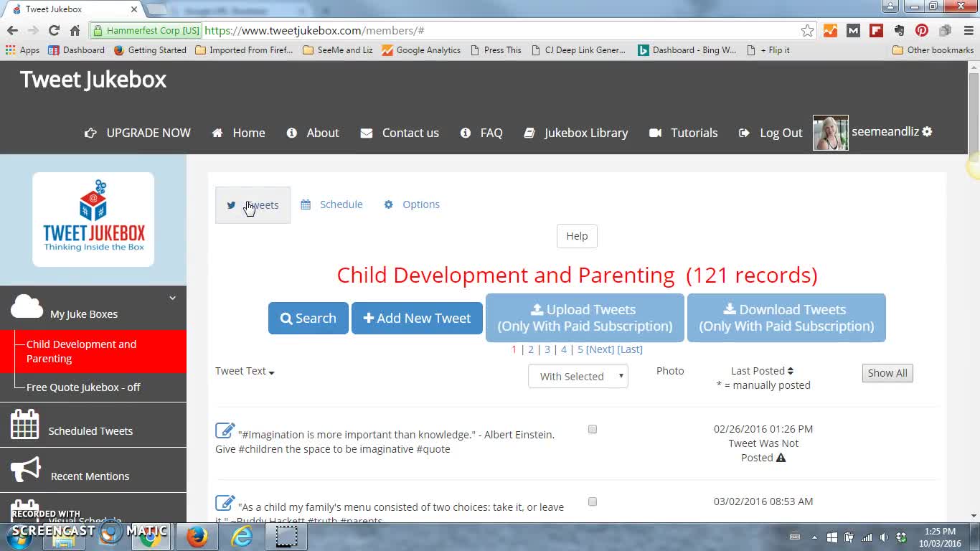Screen dimensions: 980x551
Task: Open the Google Analytics bookmark
Action: 421,50
